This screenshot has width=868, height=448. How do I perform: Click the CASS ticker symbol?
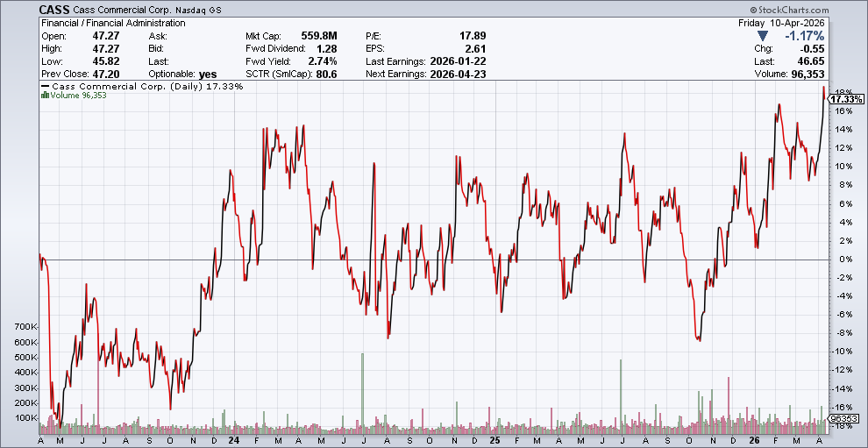[54, 10]
